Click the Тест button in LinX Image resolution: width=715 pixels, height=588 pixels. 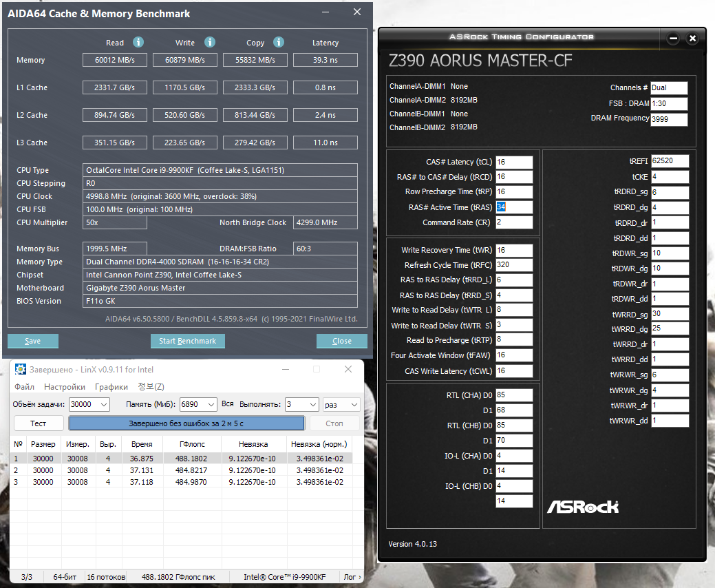pyautogui.click(x=39, y=423)
